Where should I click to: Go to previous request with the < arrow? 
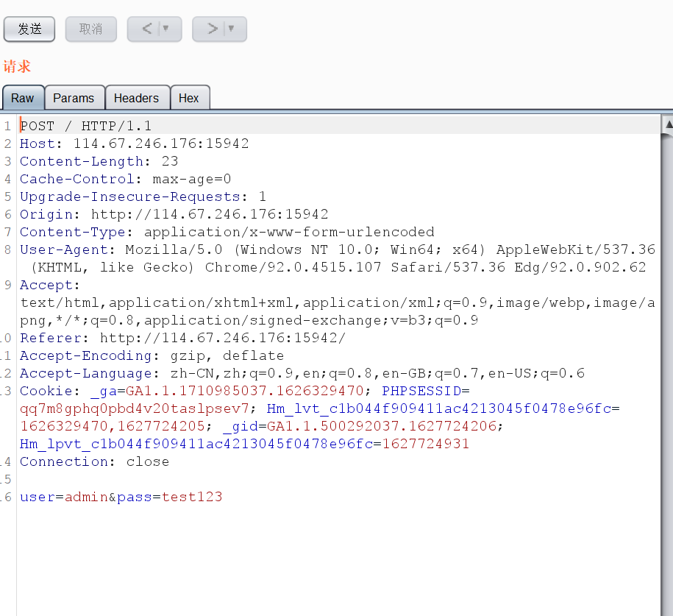pos(146,29)
